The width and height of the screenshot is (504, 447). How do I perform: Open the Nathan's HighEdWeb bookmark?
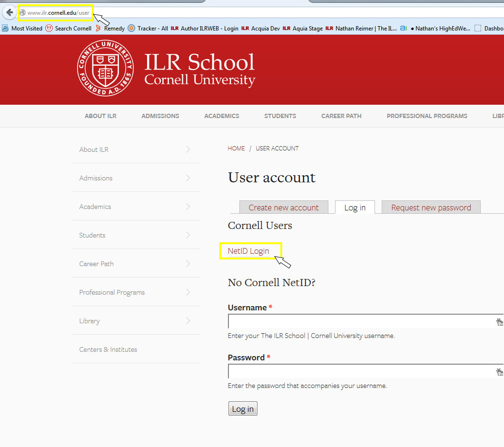[x=435, y=28]
